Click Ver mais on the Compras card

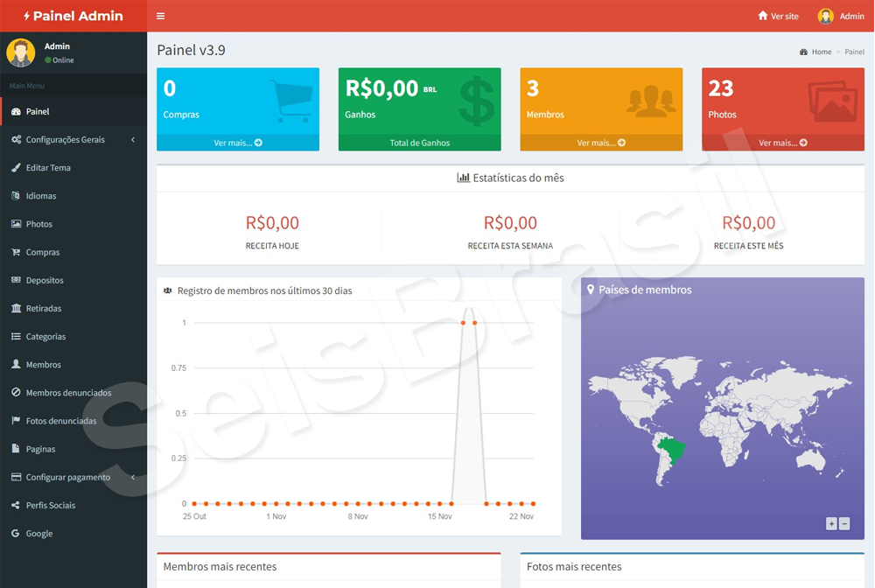click(x=237, y=143)
